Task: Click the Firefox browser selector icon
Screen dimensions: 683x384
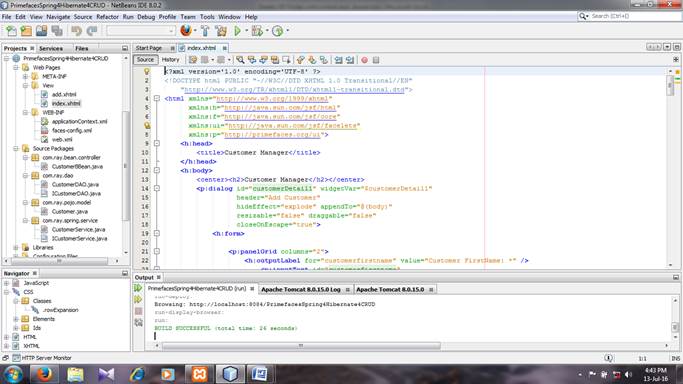Action: tap(186, 30)
